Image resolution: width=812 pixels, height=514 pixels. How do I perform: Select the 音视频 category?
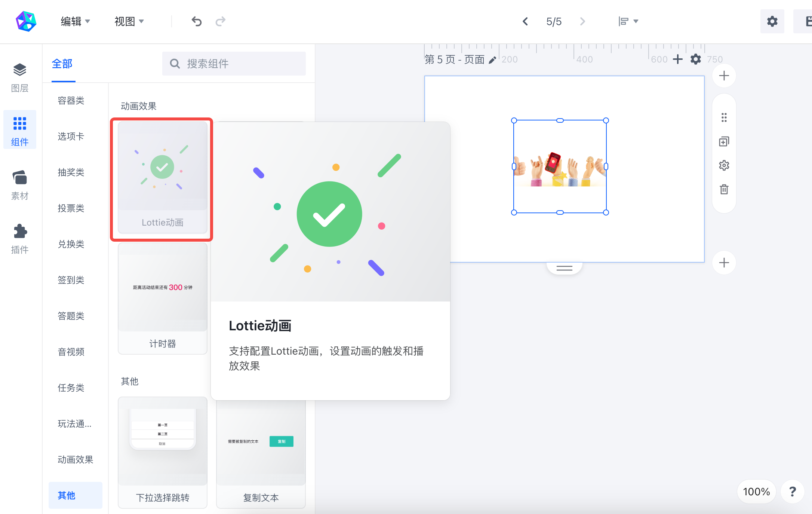click(x=71, y=352)
